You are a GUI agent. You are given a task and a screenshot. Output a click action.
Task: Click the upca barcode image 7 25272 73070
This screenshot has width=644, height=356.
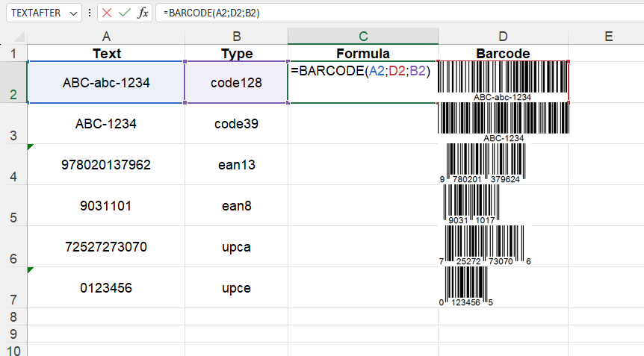click(x=485, y=246)
